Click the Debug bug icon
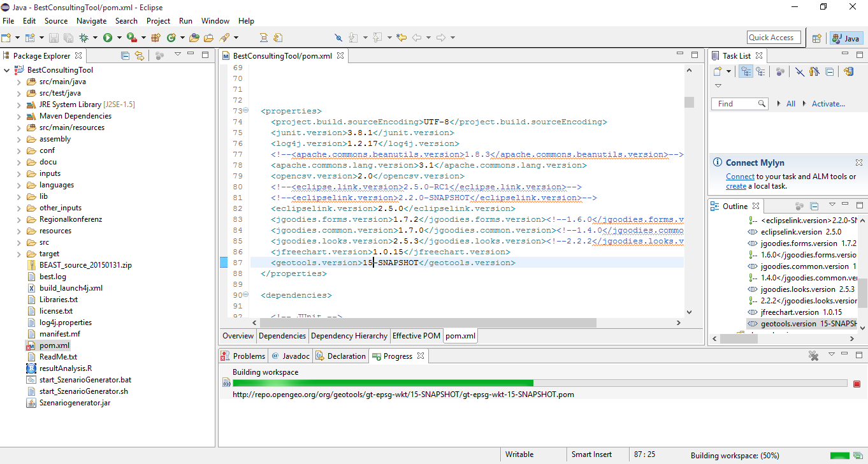868x464 pixels. coord(83,38)
